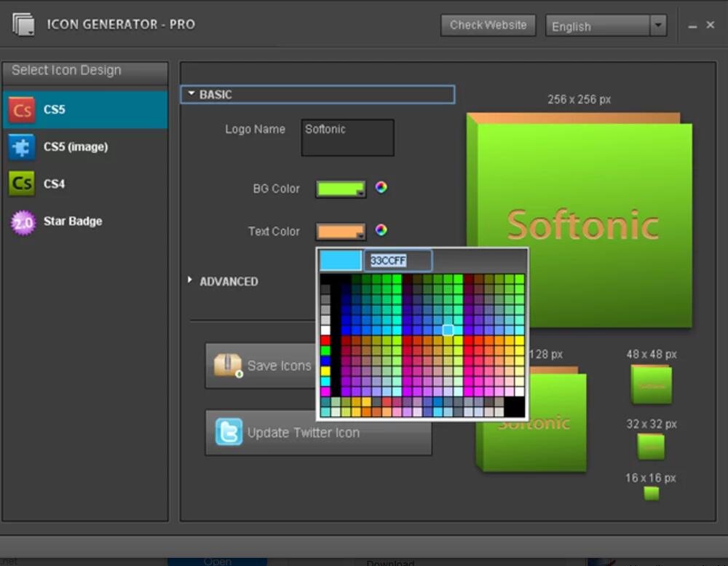728x566 pixels.
Task: Click the Check Website button
Action: click(x=488, y=25)
